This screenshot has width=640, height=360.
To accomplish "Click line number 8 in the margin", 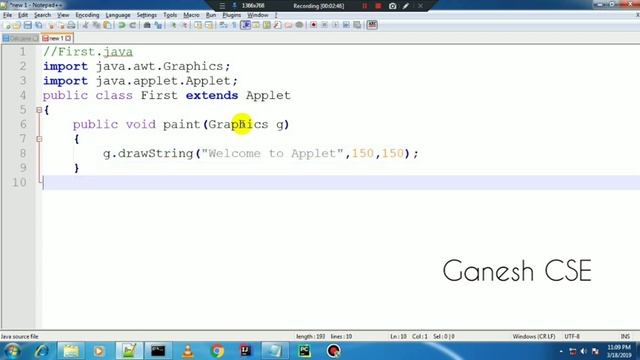I will pos(23,153).
